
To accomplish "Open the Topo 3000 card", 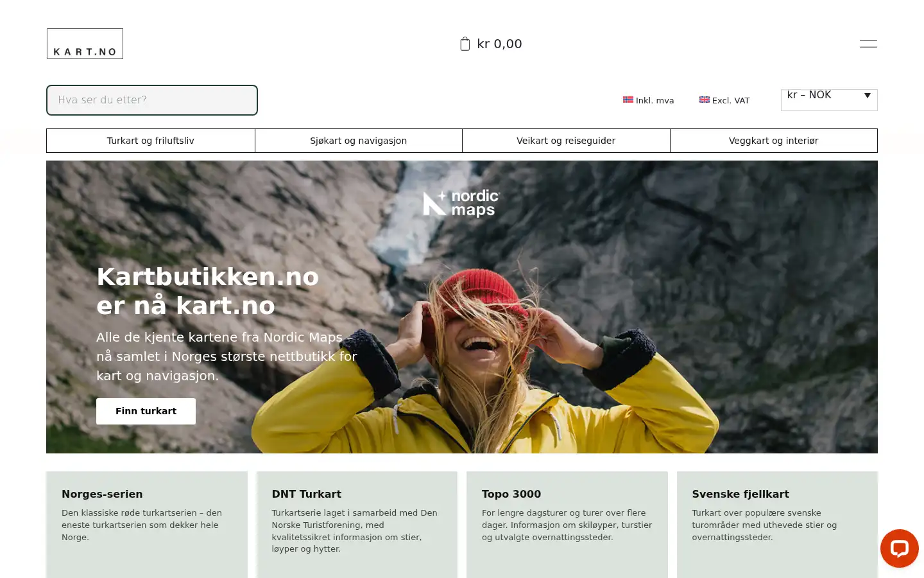I will (x=567, y=525).
